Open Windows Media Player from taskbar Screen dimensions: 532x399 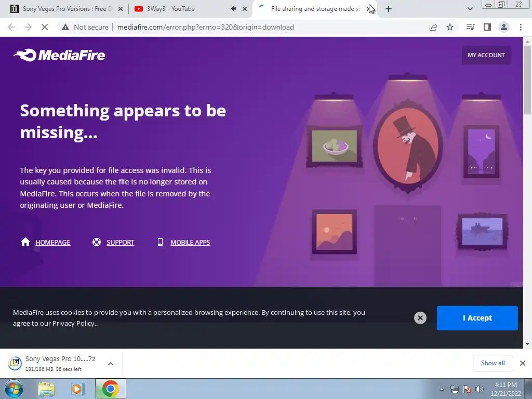pos(78,389)
